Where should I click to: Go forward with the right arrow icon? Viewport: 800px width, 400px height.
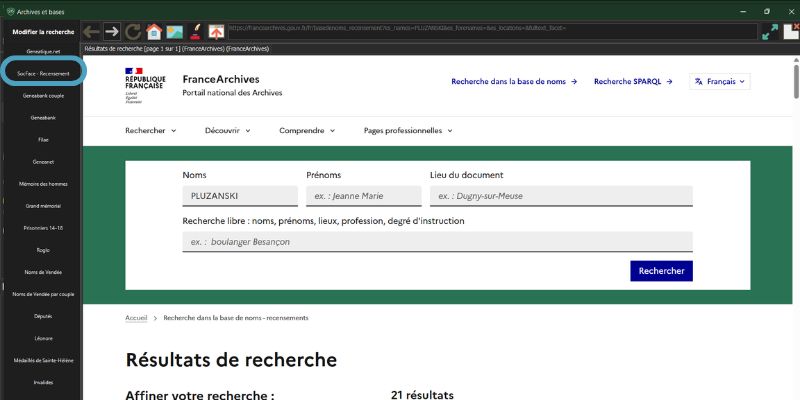pyautogui.click(x=112, y=32)
